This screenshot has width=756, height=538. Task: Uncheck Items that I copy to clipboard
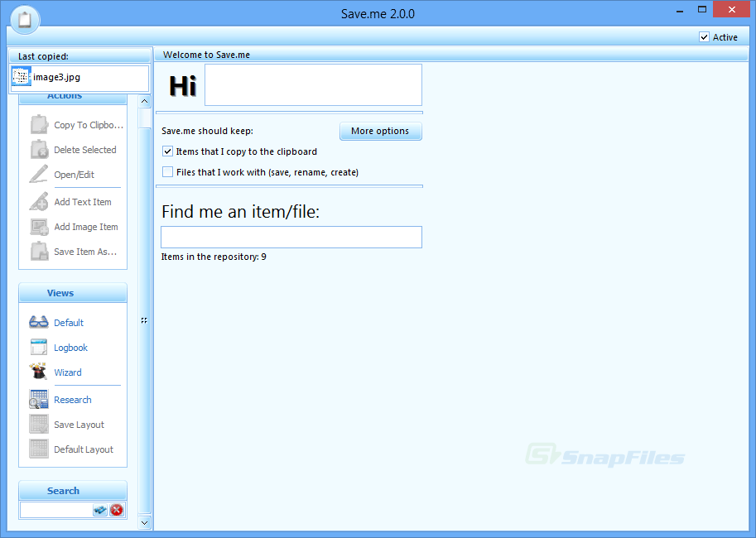tap(167, 151)
